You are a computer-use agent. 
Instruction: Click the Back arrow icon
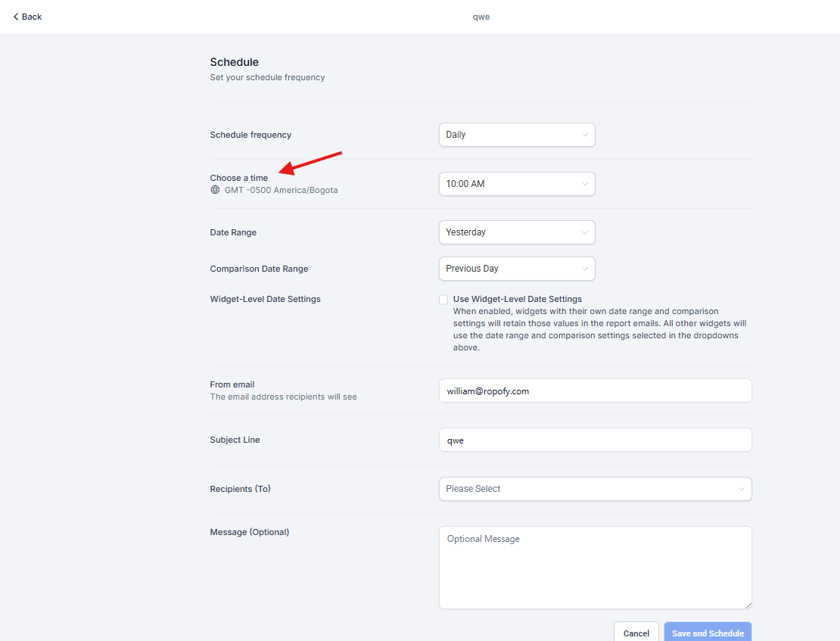click(x=16, y=17)
